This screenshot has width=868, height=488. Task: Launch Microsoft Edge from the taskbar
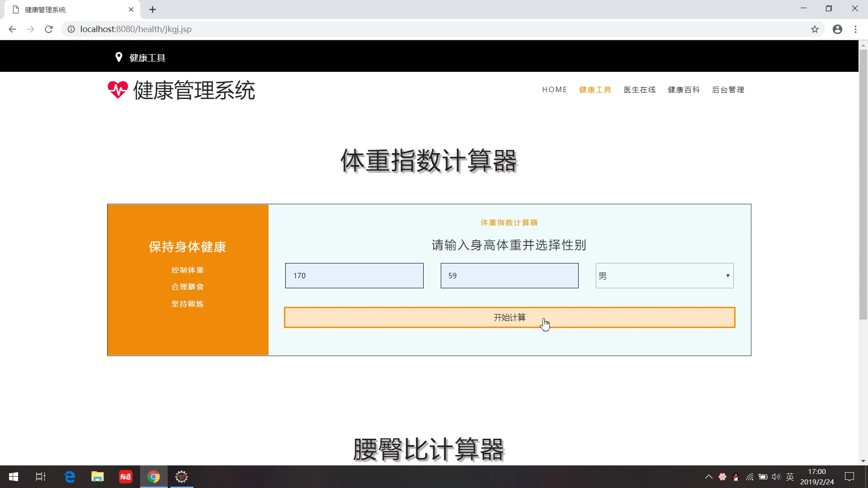pos(69,477)
